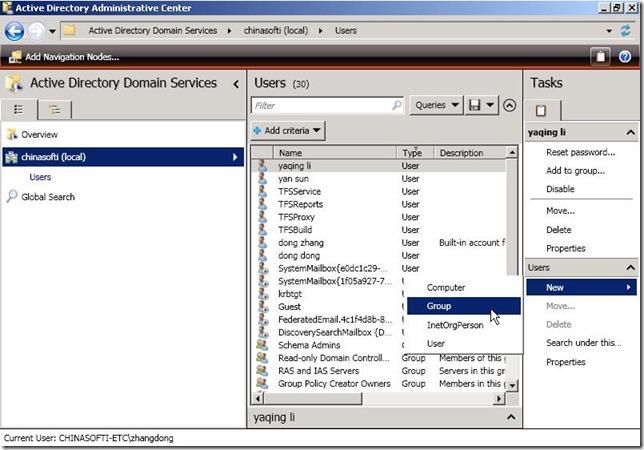Click the Forward navigation arrow

(x=37, y=31)
